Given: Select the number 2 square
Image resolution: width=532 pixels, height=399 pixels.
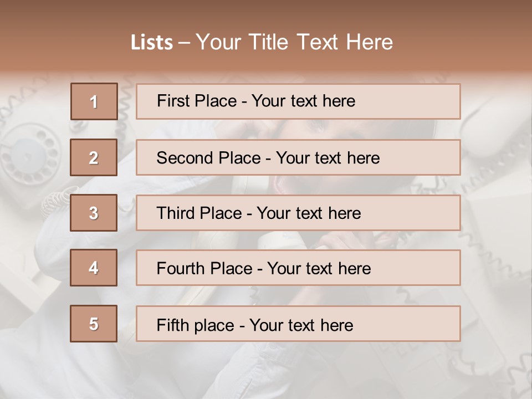Looking at the screenshot, I should pos(94,157).
